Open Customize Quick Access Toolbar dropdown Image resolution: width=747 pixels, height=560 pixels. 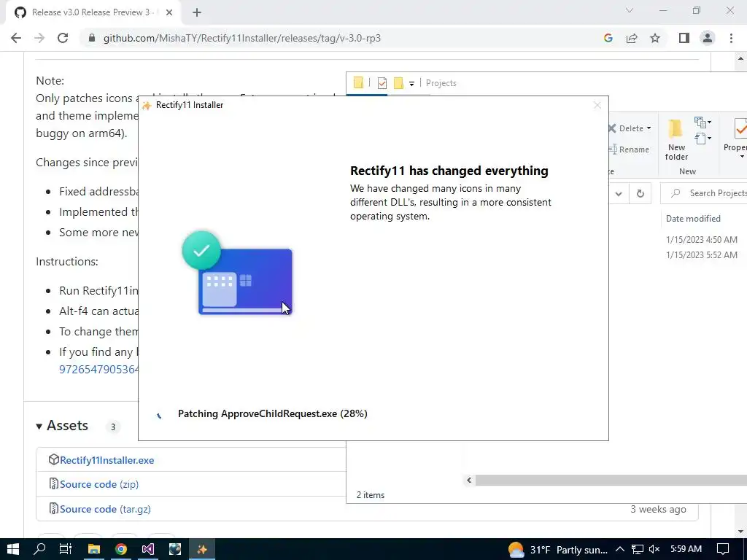pyautogui.click(x=411, y=83)
